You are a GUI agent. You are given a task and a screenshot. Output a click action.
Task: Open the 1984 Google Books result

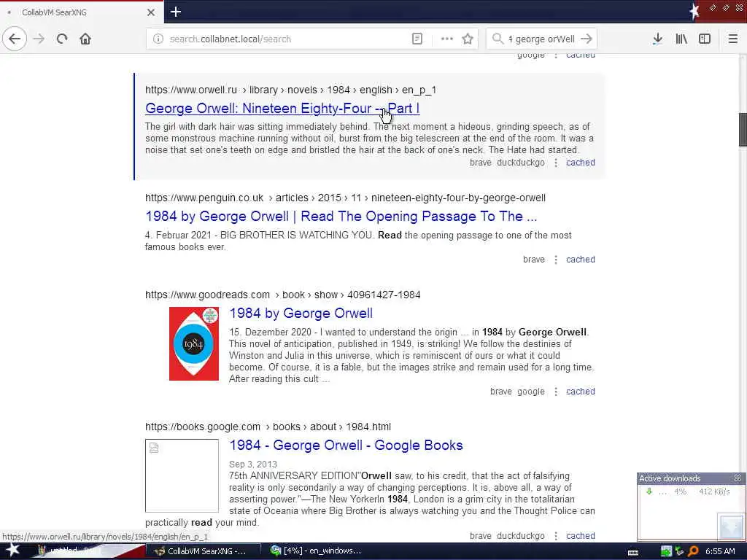346,446
